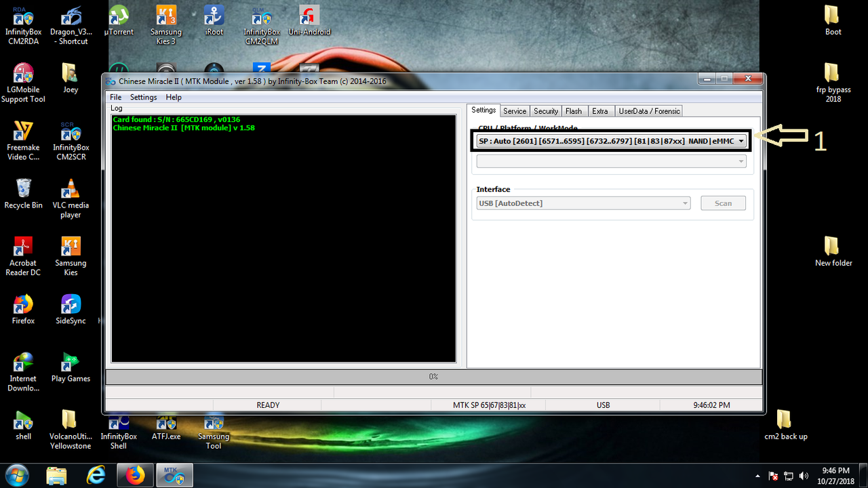
Task: Click the 9:46:02 PM status cell
Action: pos(711,405)
